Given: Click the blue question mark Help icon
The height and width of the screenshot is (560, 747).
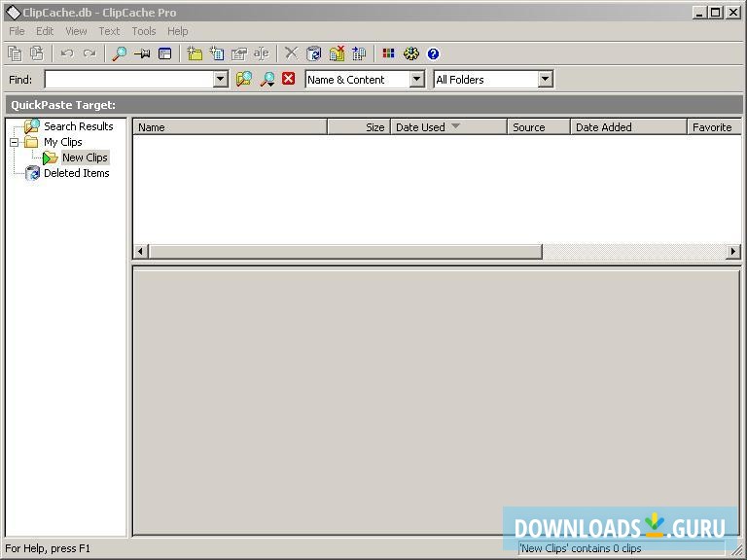Looking at the screenshot, I should tap(433, 53).
